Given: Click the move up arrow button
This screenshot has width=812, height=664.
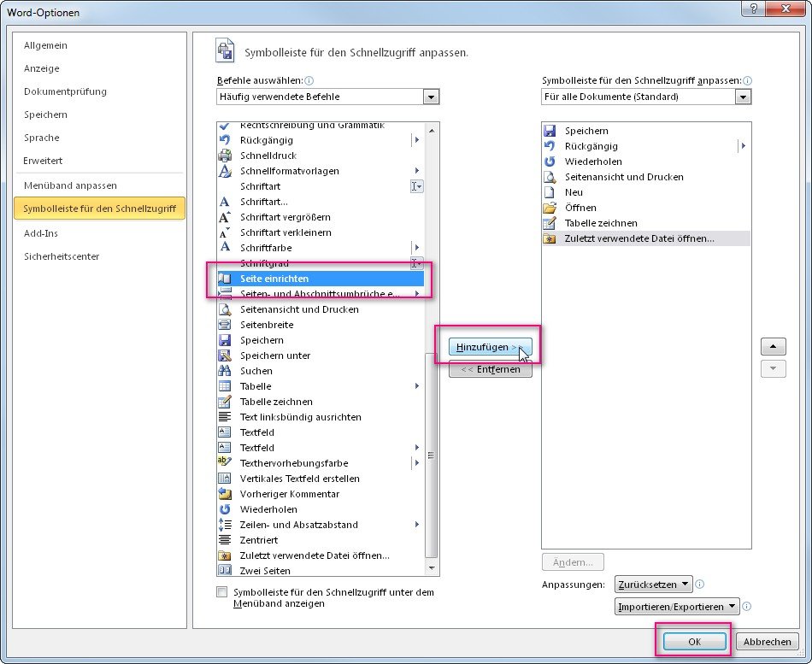Looking at the screenshot, I should pyautogui.click(x=773, y=347).
